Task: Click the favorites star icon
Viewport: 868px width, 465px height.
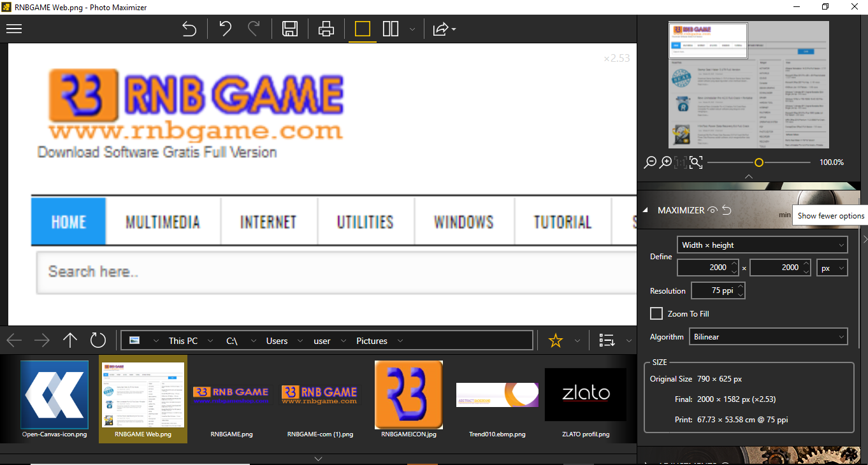Action: pos(556,341)
